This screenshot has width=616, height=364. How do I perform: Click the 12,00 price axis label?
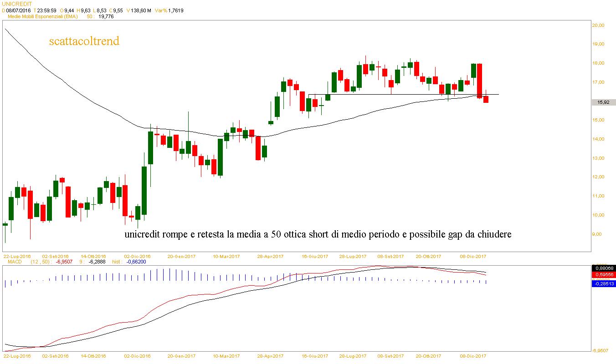pos(598,177)
